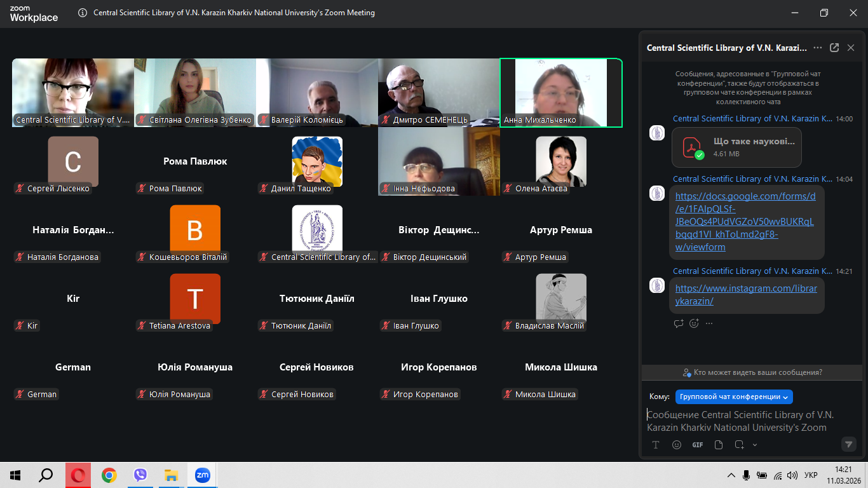This screenshot has width=868, height=488.
Task: Open meeting info icon beside meeting title
Action: point(83,13)
